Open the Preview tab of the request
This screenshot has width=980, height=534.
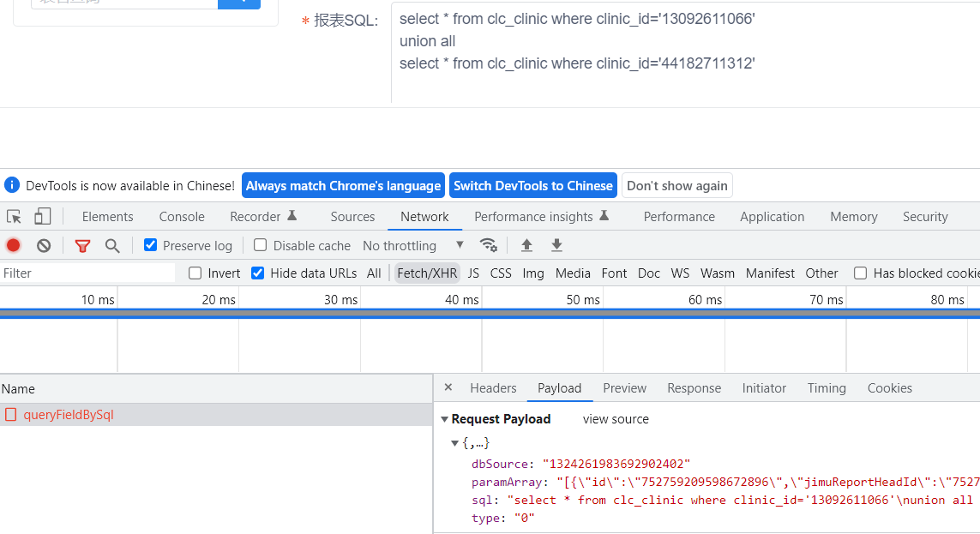pos(624,387)
